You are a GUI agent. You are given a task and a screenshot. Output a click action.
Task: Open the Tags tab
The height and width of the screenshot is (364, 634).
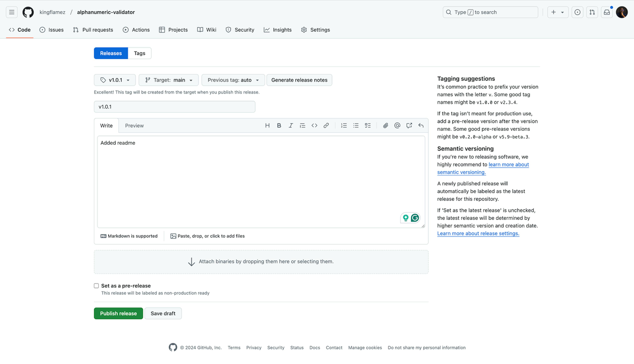[x=139, y=53]
